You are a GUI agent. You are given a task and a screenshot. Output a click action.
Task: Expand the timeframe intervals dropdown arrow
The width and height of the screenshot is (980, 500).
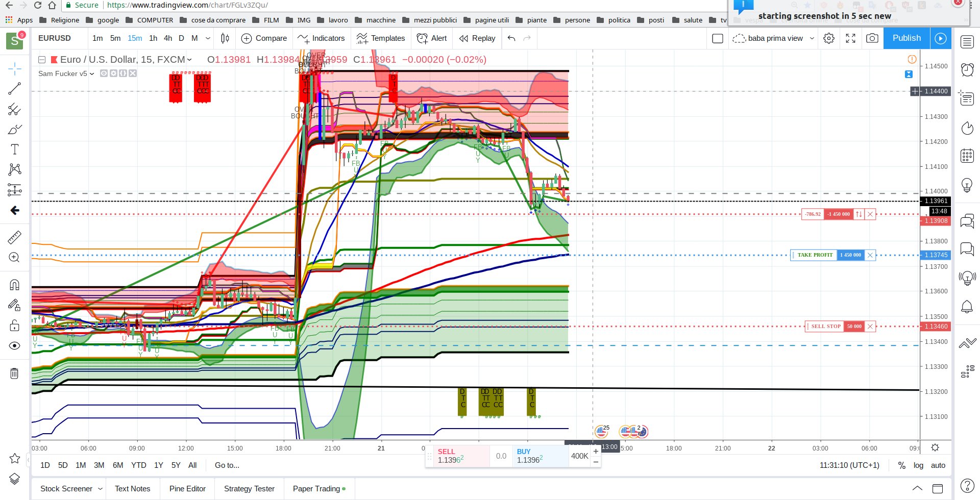pos(208,38)
